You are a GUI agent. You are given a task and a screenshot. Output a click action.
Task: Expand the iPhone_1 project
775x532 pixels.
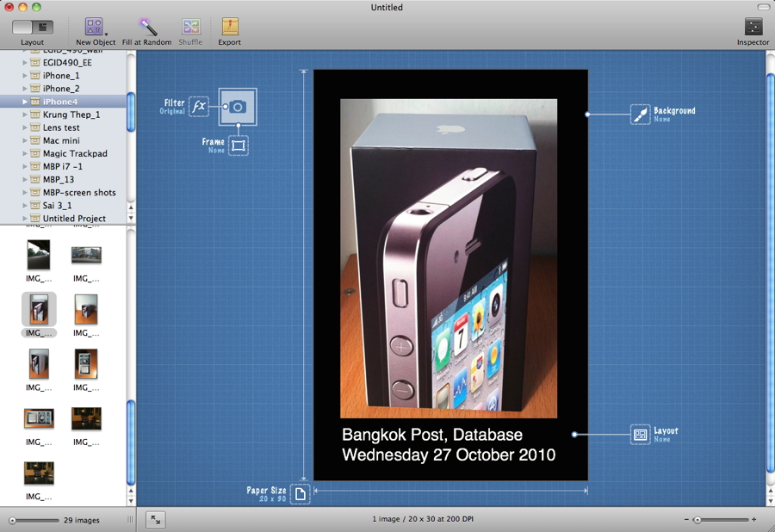tap(25, 76)
